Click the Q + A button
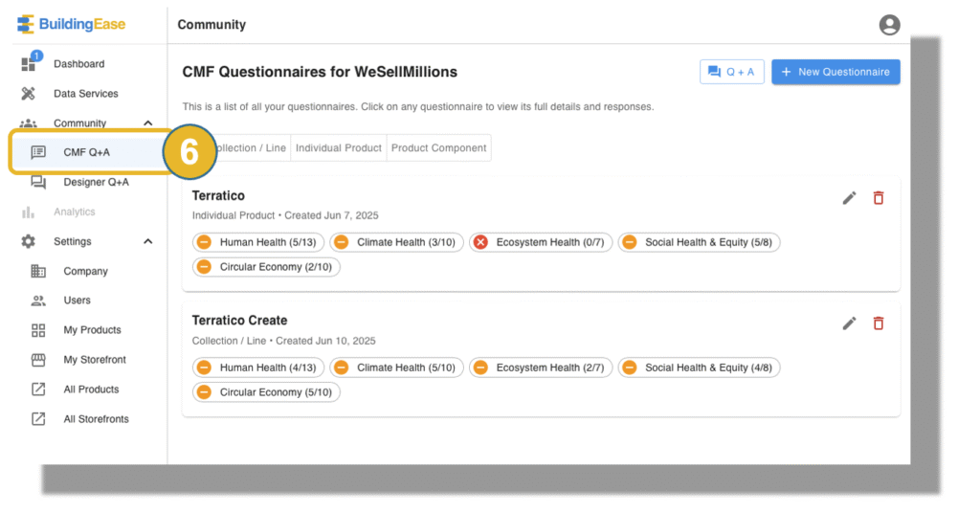The image size is (980, 513). click(x=732, y=72)
